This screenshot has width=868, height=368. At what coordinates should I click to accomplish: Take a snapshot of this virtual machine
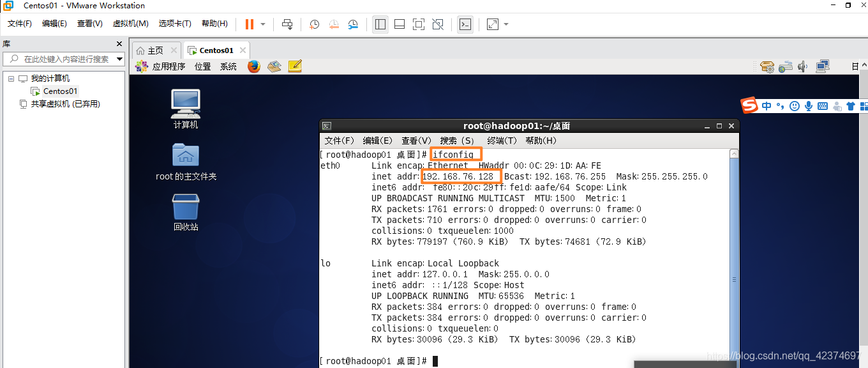pos(313,24)
